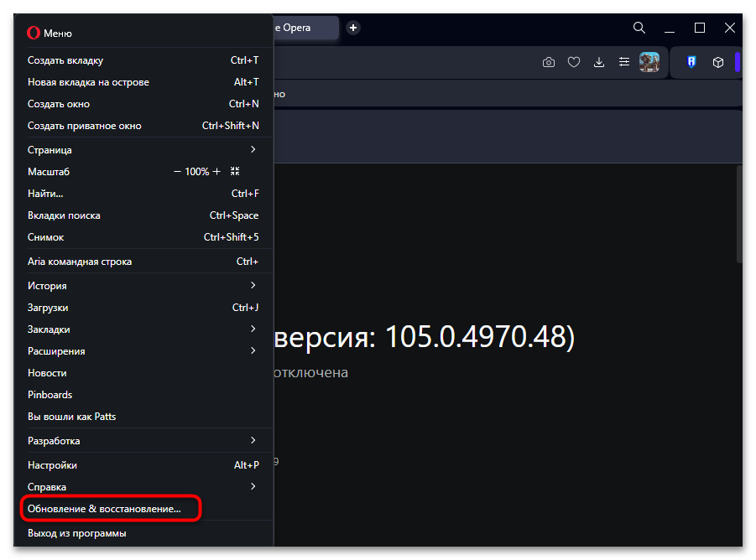Open the snapshot camera icon in toolbar

coord(548,62)
